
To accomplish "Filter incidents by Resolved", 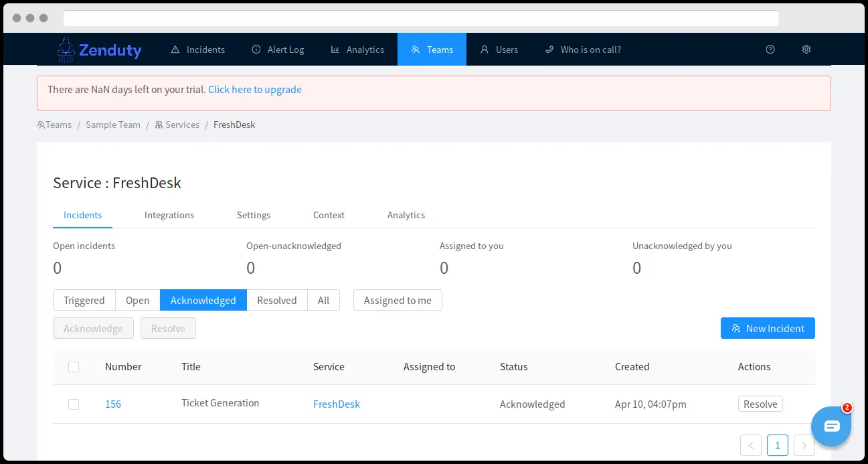I will [x=277, y=300].
